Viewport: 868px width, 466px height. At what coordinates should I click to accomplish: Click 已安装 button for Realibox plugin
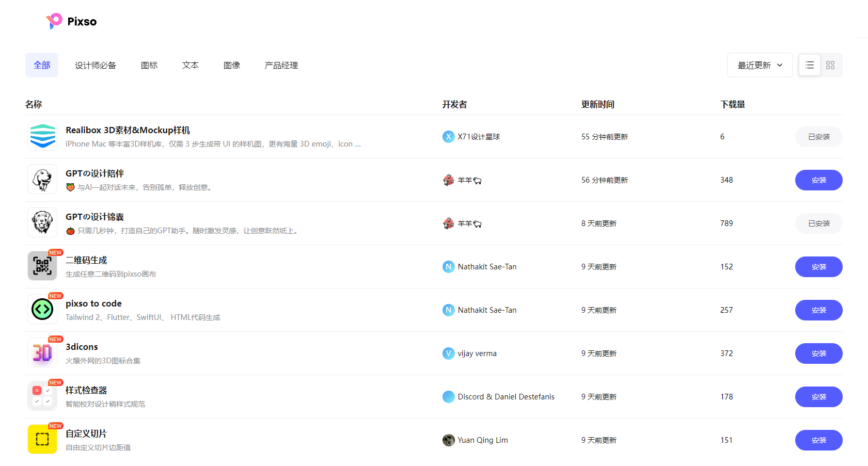(819, 137)
